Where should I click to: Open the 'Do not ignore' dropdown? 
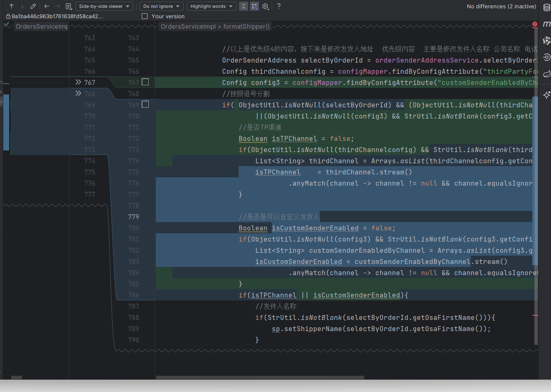click(161, 6)
